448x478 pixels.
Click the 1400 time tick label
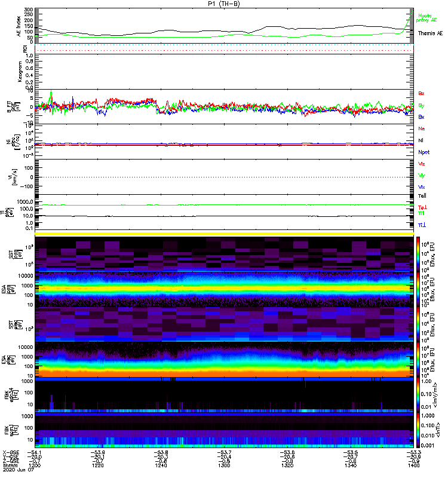pyautogui.click(x=413, y=465)
